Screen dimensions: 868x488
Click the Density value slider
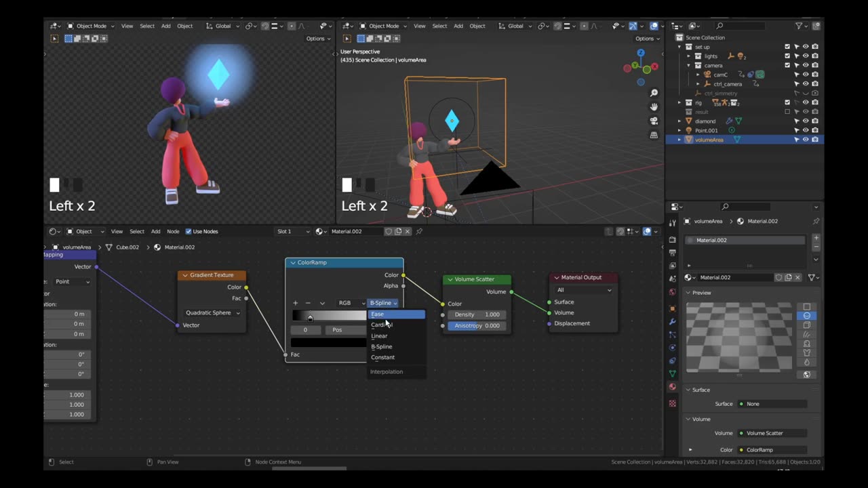(x=477, y=314)
